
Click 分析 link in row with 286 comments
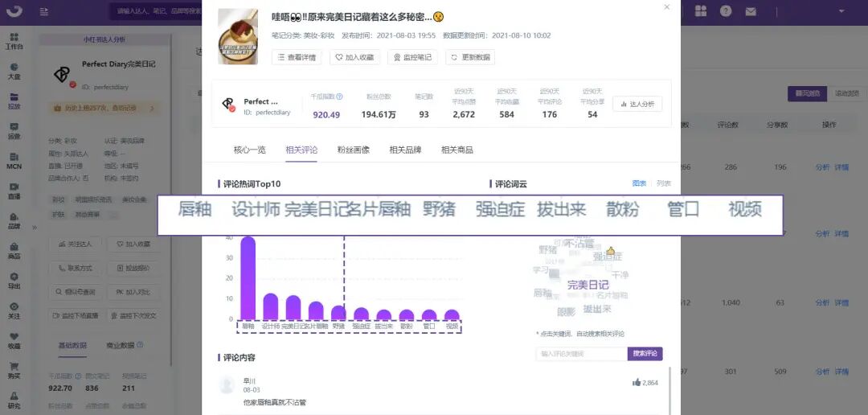click(822, 167)
